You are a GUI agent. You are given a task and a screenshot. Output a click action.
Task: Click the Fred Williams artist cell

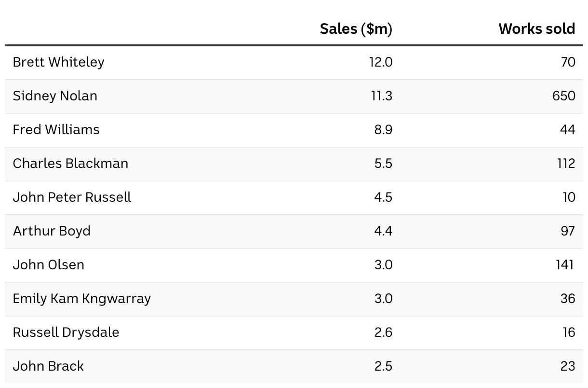point(56,130)
